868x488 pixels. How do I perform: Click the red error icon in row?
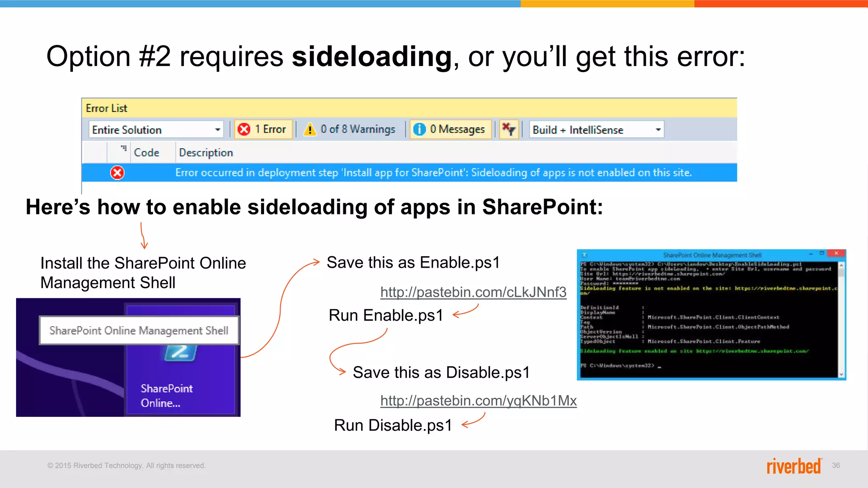[117, 173]
